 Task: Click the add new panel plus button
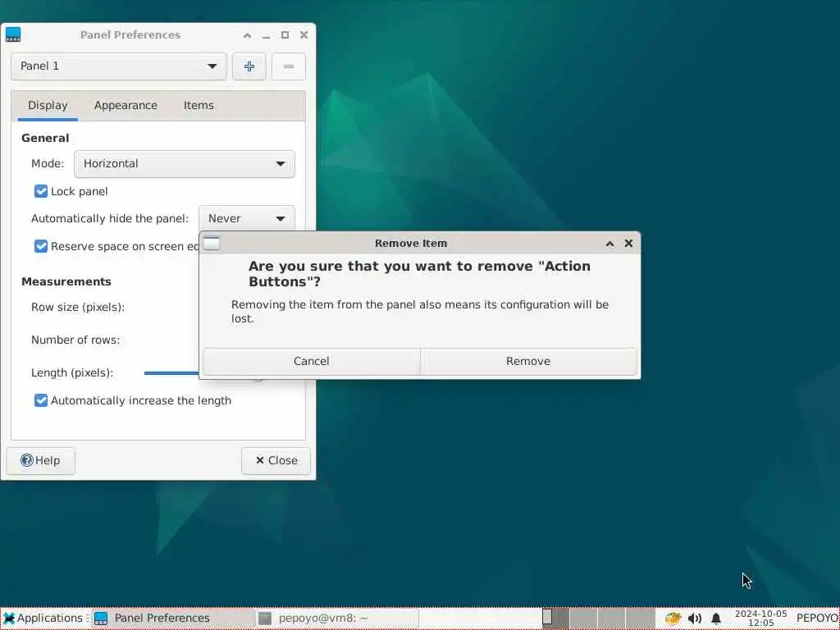click(x=249, y=66)
